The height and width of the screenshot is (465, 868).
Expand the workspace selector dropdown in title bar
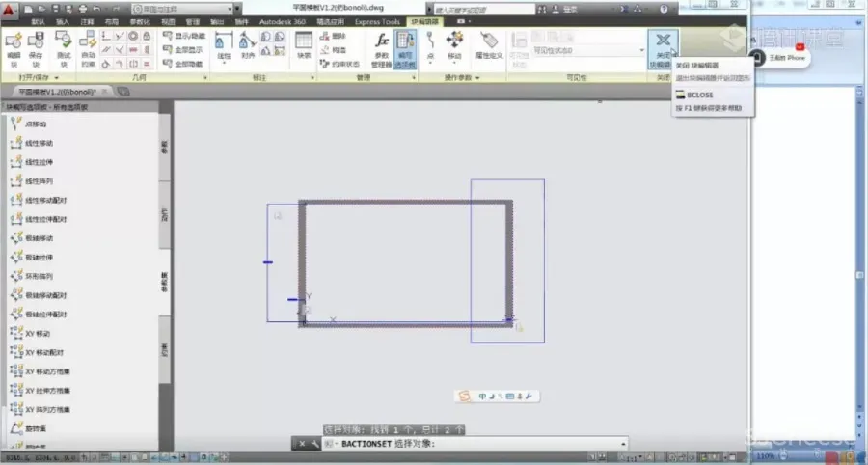point(231,8)
